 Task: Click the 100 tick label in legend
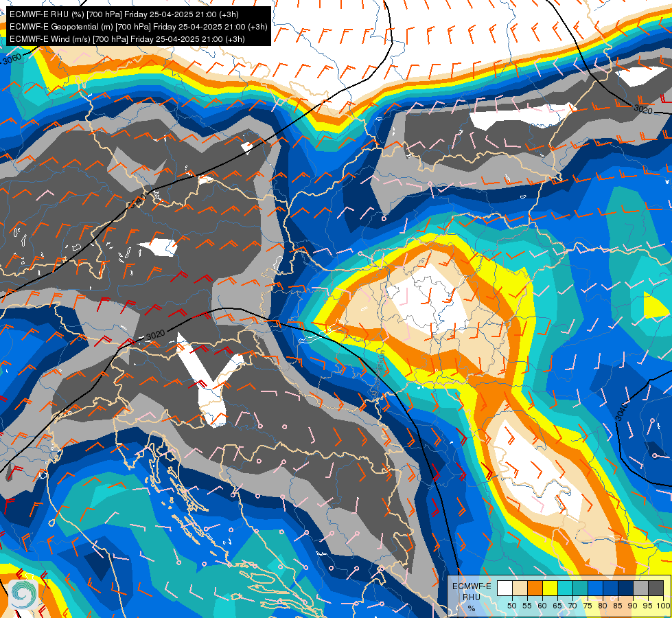(x=662, y=606)
